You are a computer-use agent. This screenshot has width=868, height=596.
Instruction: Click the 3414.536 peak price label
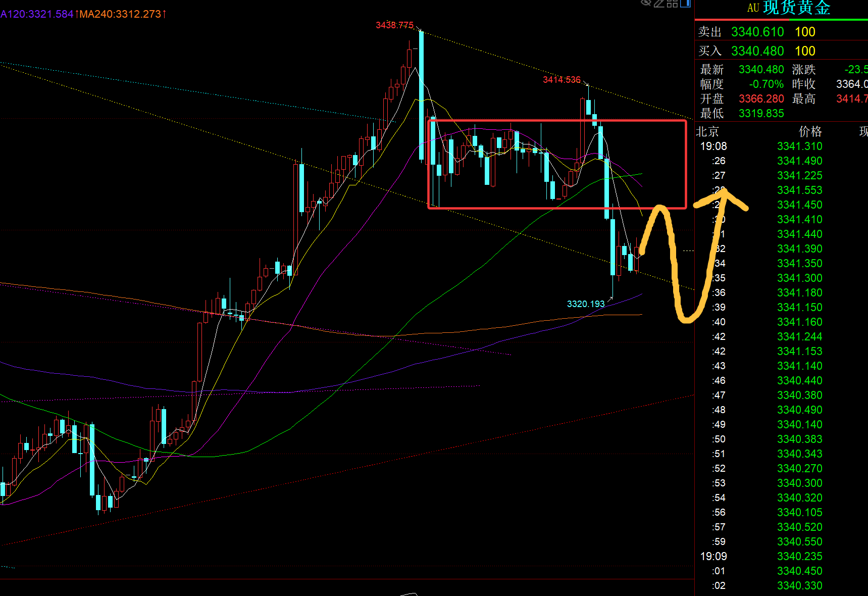pos(561,80)
